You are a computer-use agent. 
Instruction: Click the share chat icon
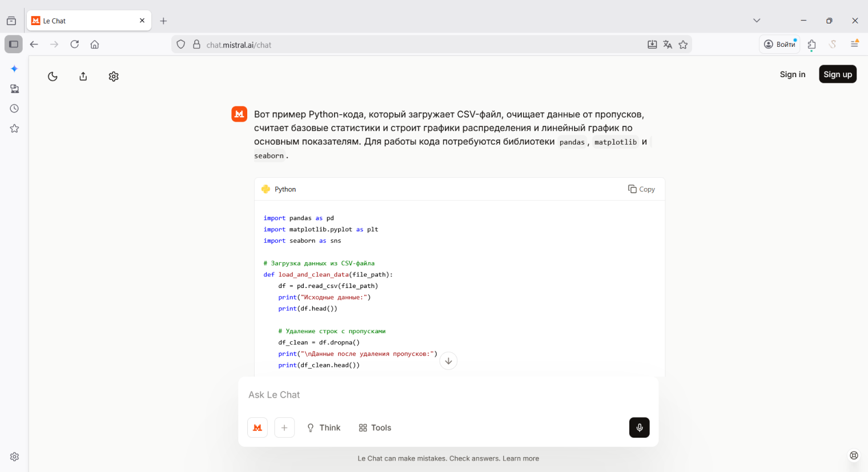pos(83,77)
